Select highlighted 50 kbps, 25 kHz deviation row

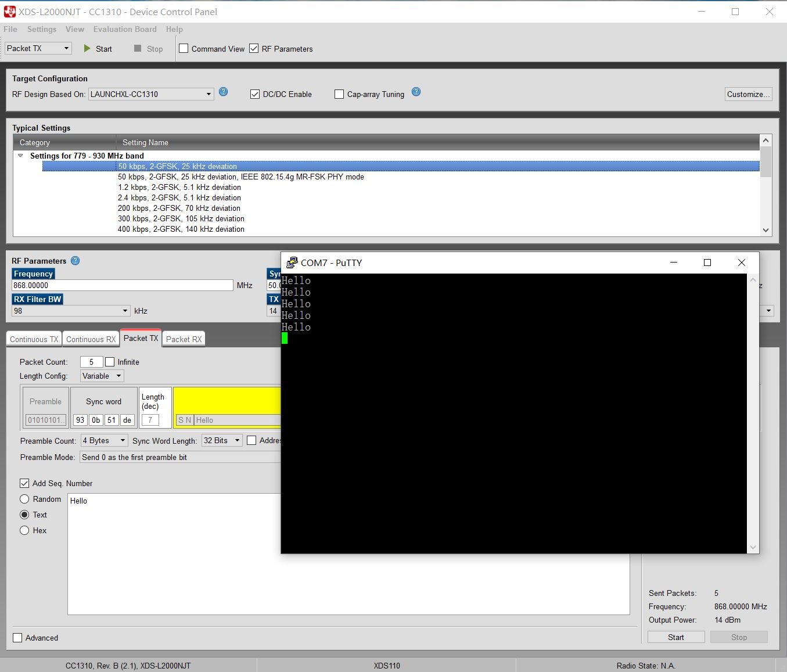click(x=401, y=166)
